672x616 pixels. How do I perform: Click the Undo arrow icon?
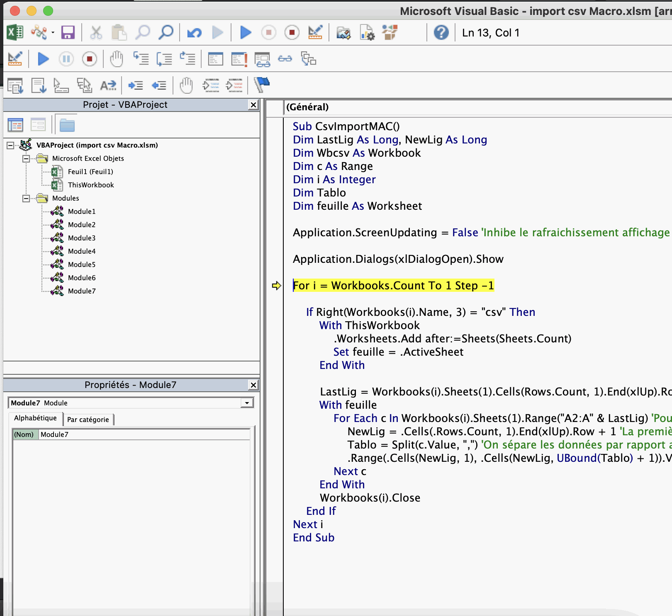pos(194,32)
